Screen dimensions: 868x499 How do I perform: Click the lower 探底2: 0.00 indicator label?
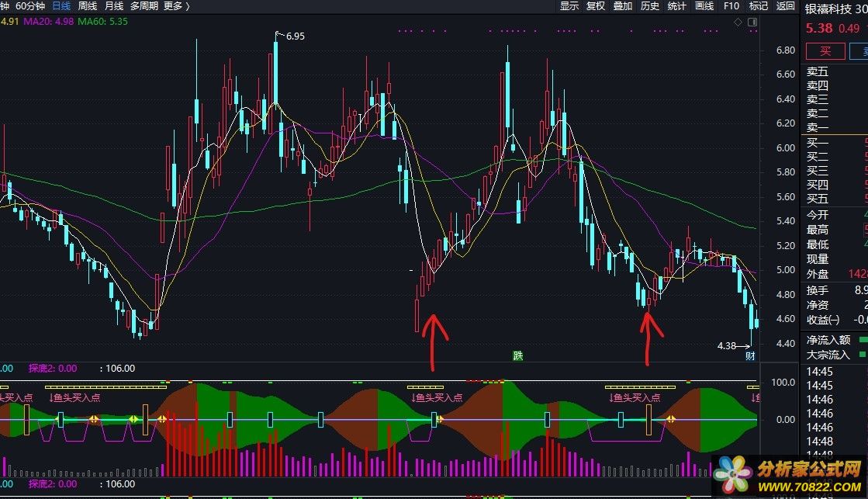(53, 484)
